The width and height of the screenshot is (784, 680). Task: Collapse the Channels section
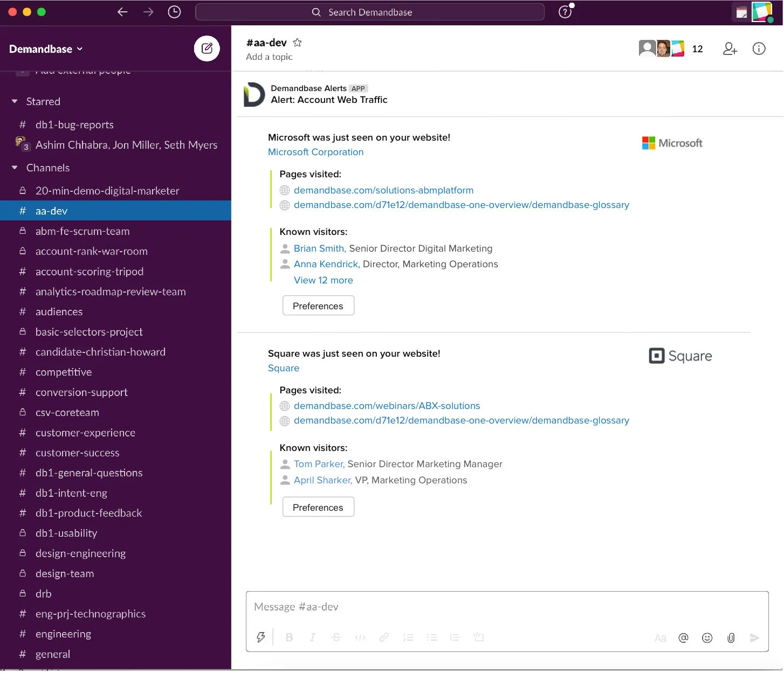point(15,168)
